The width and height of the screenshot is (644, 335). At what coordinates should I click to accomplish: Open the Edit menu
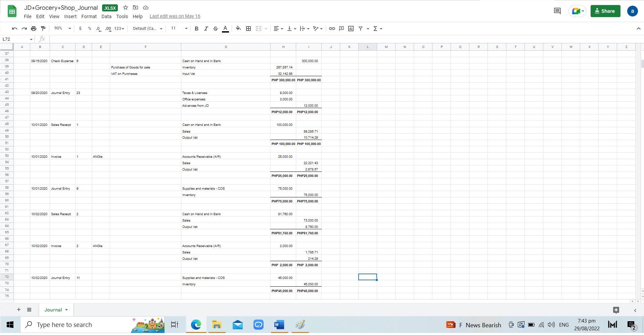pyautogui.click(x=40, y=16)
